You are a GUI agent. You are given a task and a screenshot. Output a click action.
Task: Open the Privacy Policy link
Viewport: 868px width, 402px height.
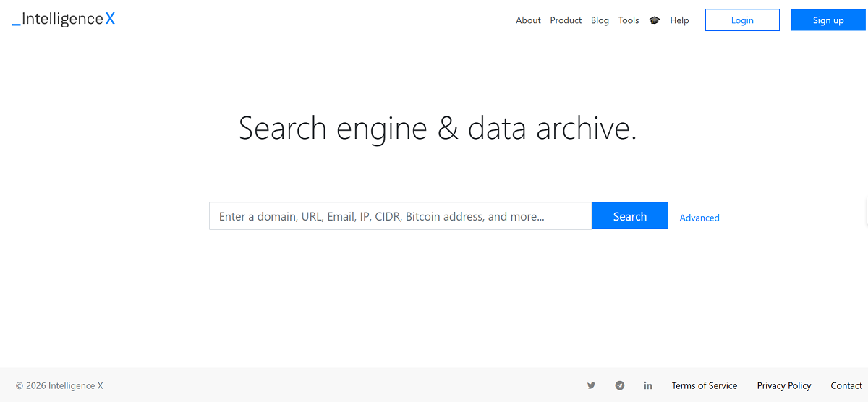coord(784,385)
